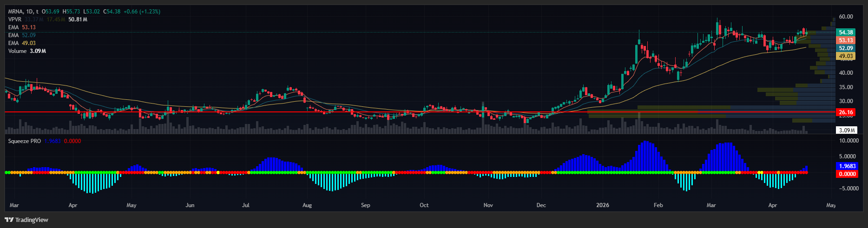Click the TradingView logo
Image resolution: width=868 pixels, height=228 pixels.
(x=26, y=220)
